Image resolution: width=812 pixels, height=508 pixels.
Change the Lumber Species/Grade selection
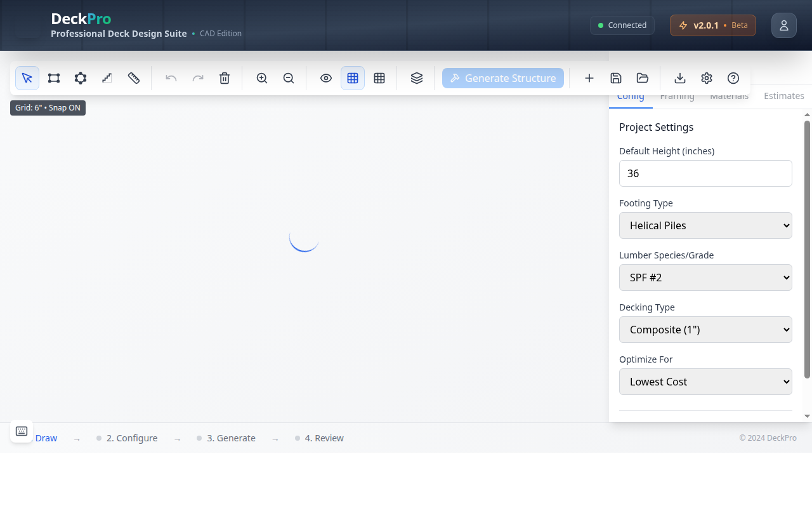coord(705,277)
